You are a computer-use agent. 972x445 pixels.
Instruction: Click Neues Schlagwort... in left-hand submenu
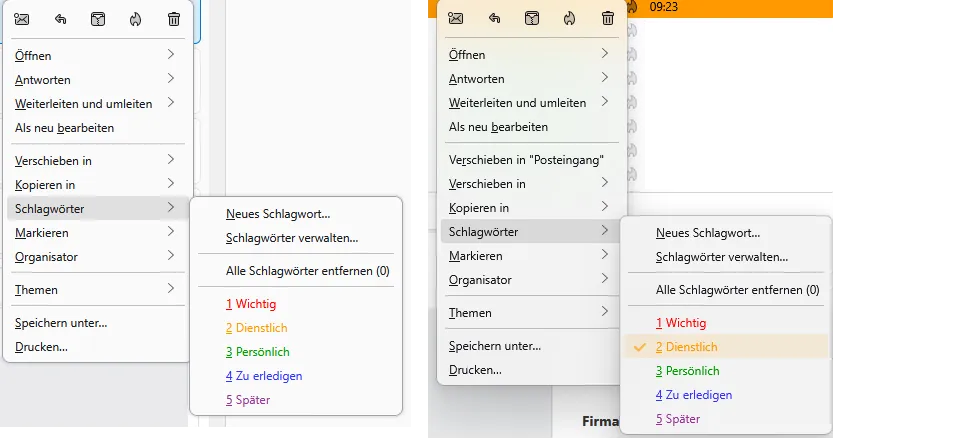[x=296, y=214]
